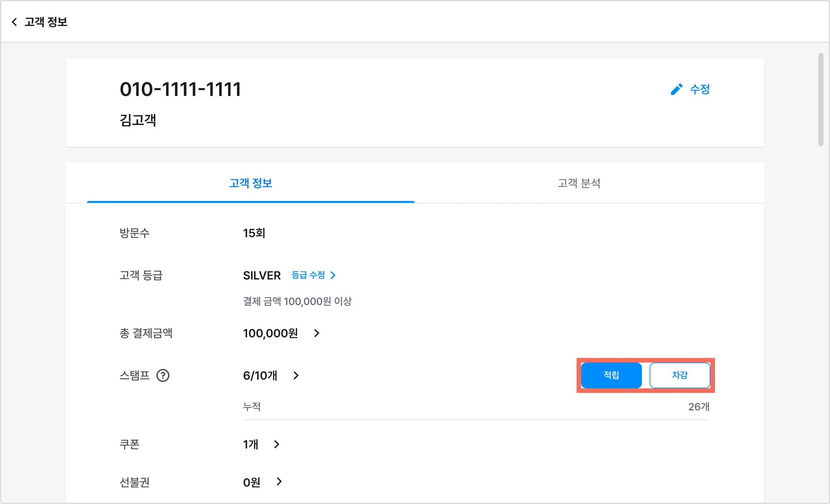The image size is (830, 504).
Task: Click the 100,000원 total payment value
Action: pos(270,333)
